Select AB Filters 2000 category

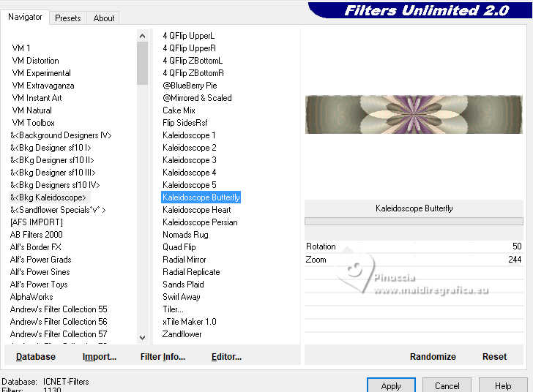(x=36, y=235)
